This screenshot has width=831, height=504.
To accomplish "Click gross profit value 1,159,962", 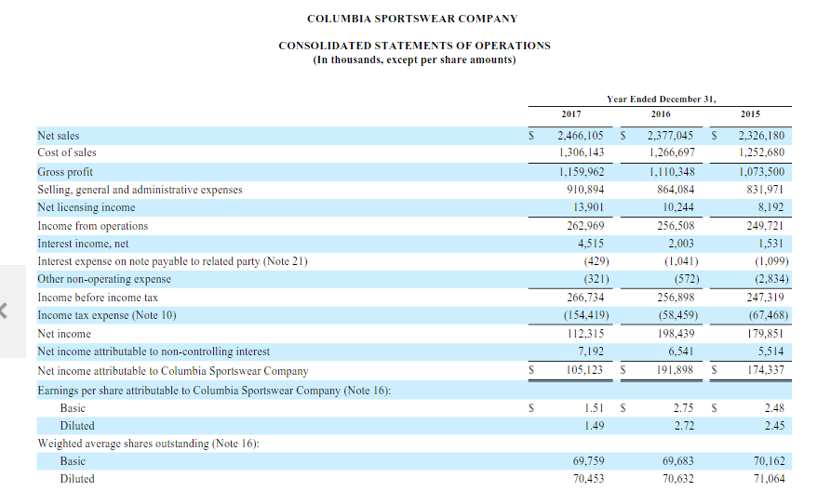I will (x=582, y=172).
